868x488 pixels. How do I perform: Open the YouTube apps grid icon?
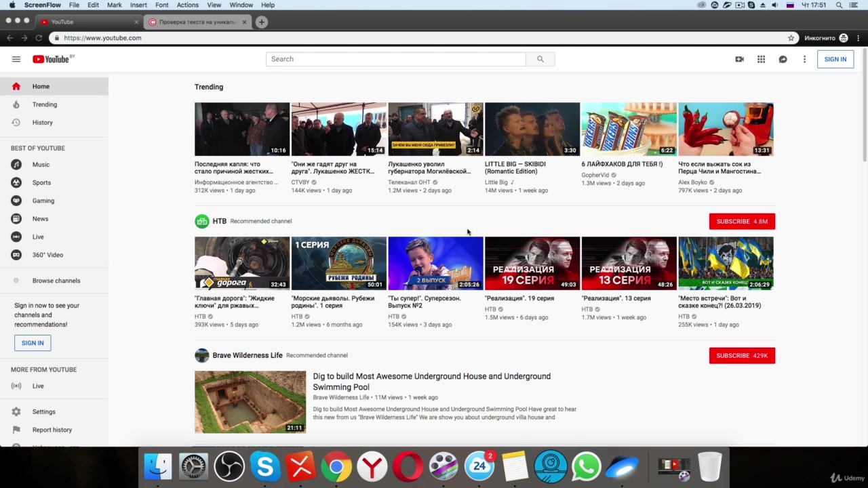[761, 59]
